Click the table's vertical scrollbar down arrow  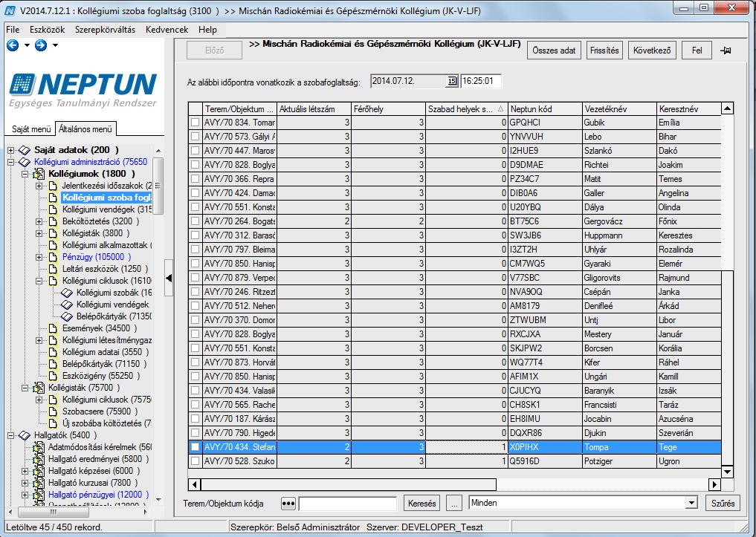(727, 472)
